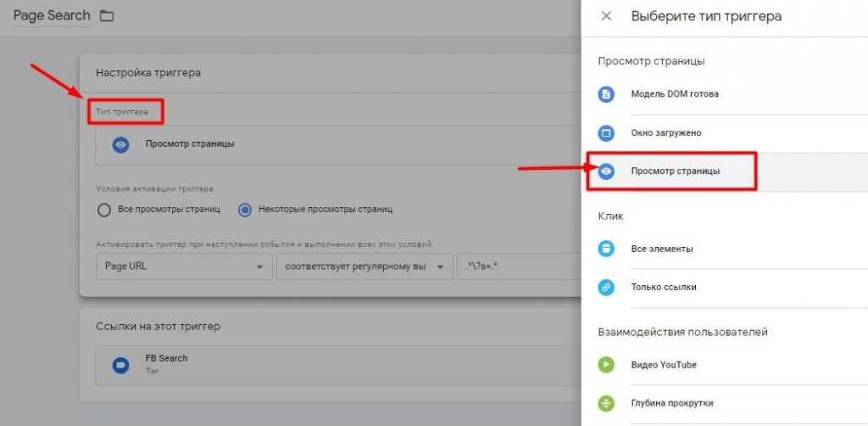Click the eye icon for Просмотр страницы in list
This screenshot has width=868, height=426.
[x=606, y=171]
